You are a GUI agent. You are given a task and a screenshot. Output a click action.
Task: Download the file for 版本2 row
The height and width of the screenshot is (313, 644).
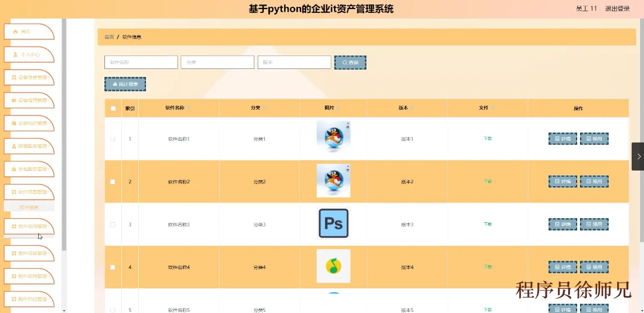pyautogui.click(x=487, y=181)
